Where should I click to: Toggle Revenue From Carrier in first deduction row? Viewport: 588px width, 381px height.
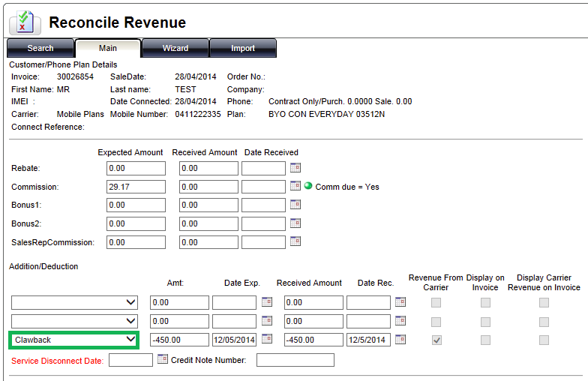(436, 303)
